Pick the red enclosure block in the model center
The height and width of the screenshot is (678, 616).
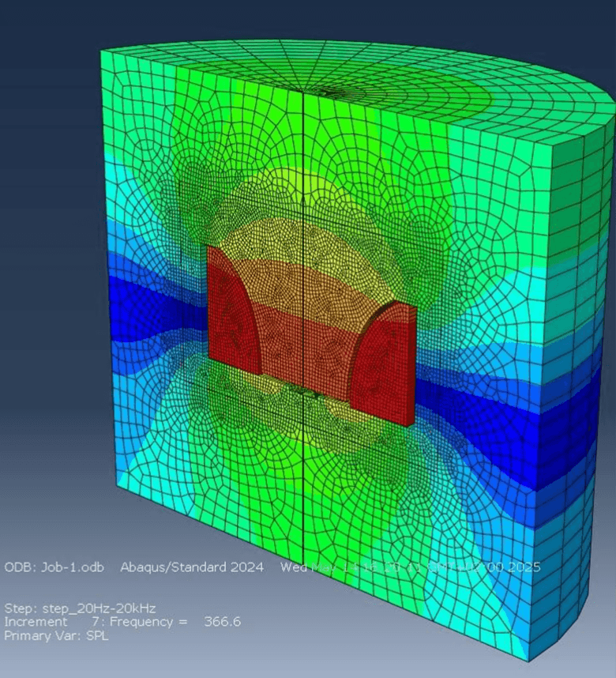[312, 337]
